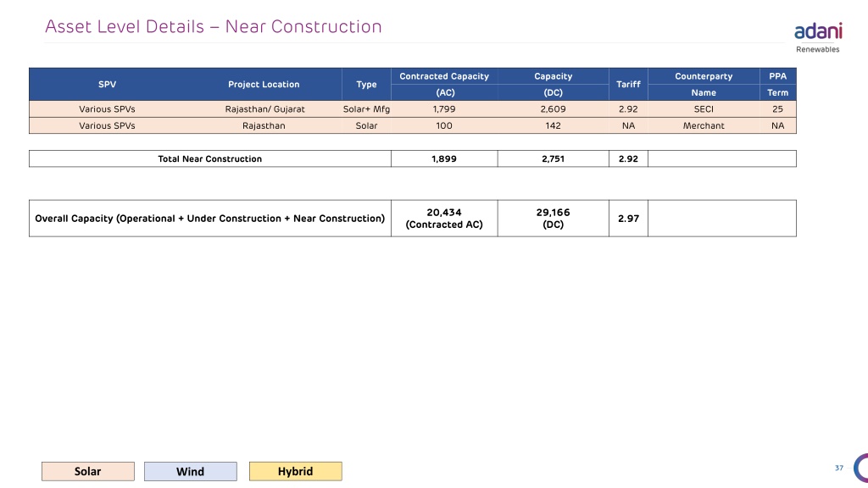Viewport: 868px width, 488px height.
Task: Select the 2.97 overall tariff value
Action: 628,219
